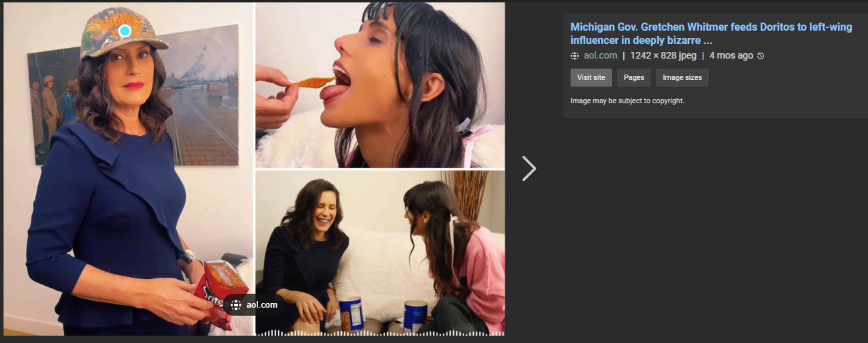Viewport: 868px width, 343px height.
Task: Click the aol.com label on the image badge
Action: coord(261,304)
